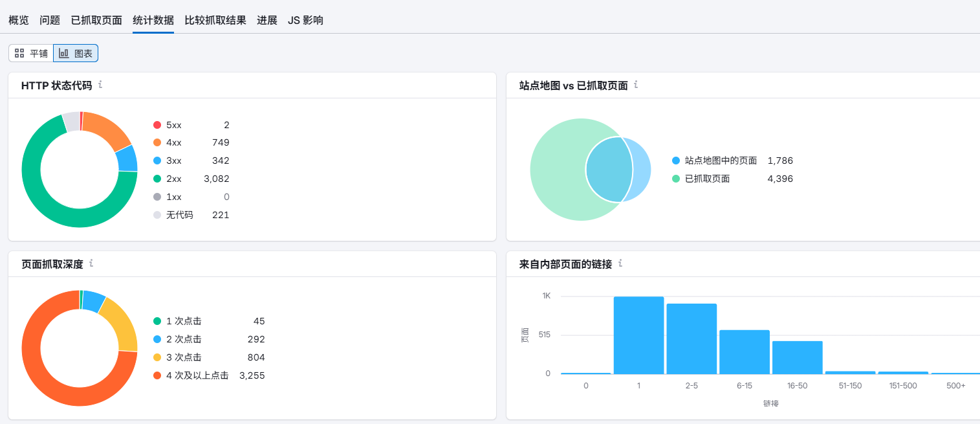Open the 进展 tab
This screenshot has height=424, width=980.
pos(267,20)
